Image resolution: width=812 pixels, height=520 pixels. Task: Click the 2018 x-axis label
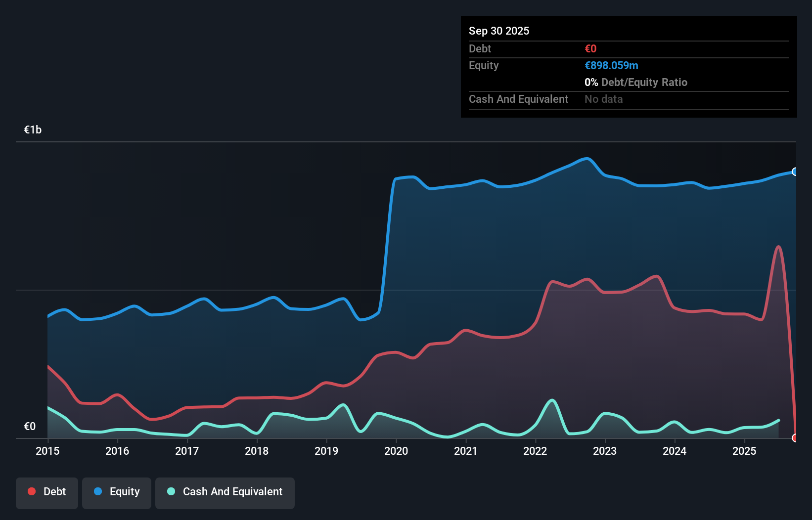[257, 451]
